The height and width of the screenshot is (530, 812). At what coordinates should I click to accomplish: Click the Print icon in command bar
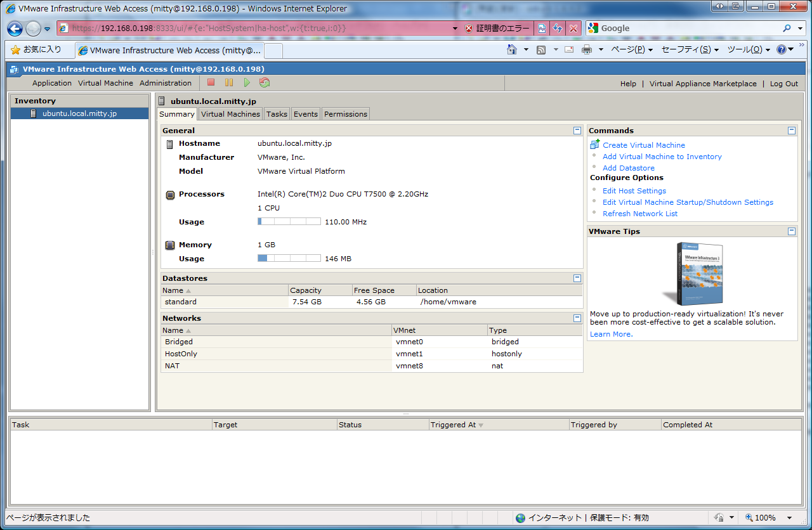tap(587, 49)
